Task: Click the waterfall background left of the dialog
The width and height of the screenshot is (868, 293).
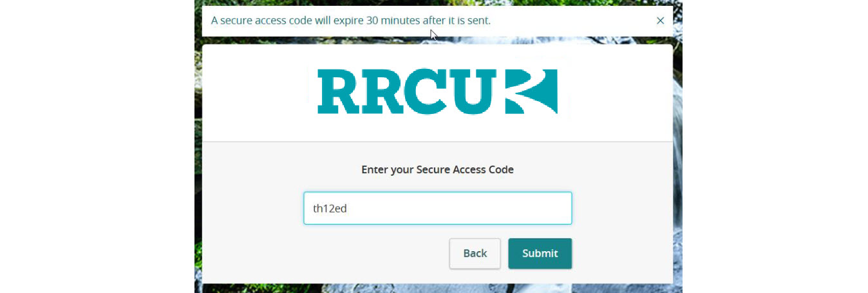Action: (x=198, y=161)
